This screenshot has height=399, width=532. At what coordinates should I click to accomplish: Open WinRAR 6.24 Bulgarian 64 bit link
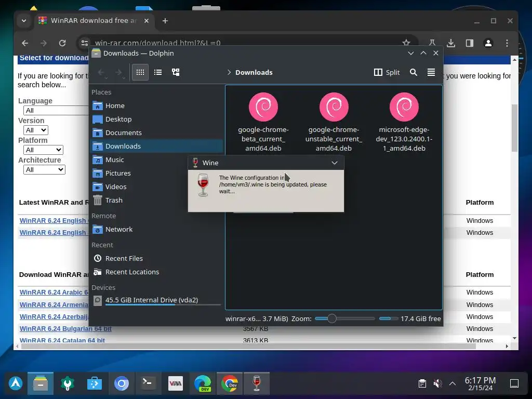[65, 328]
